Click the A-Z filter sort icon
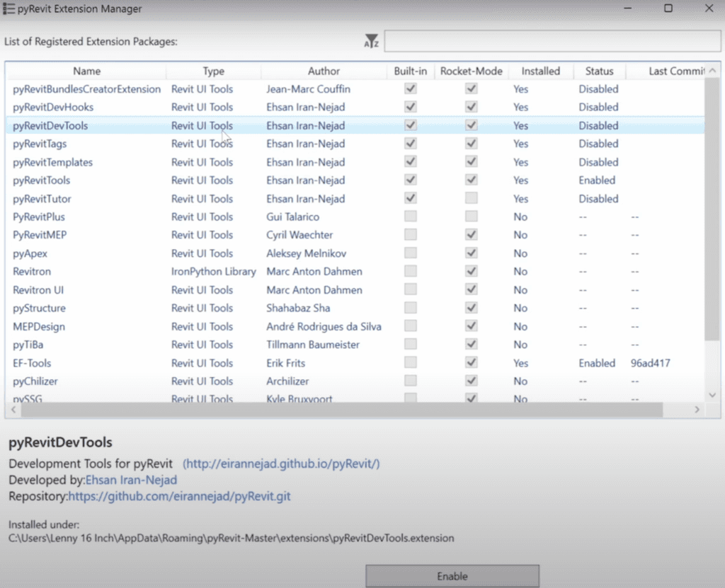725x588 pixels. click(371, 41)
